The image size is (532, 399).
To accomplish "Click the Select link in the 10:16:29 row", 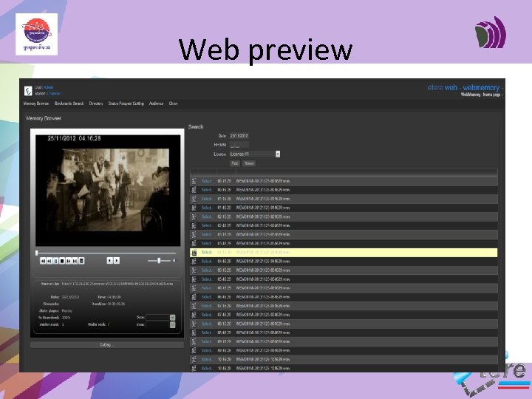I will point(207,359).
